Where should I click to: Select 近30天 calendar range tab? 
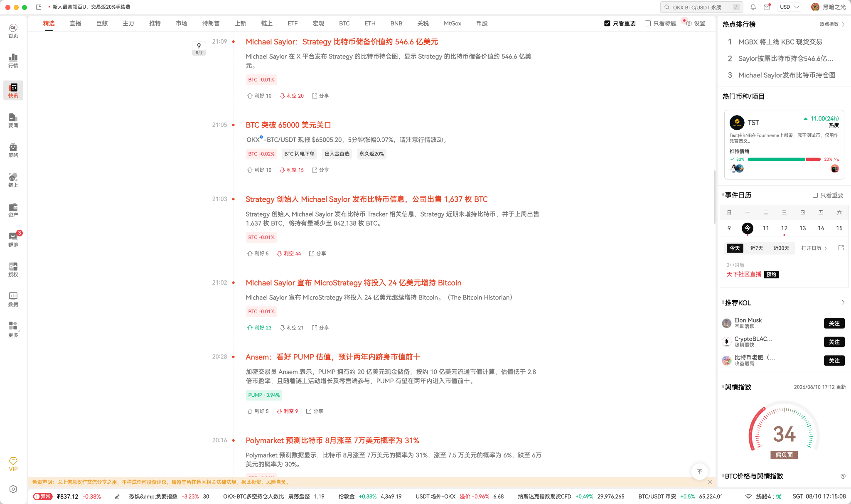(781, 248)
